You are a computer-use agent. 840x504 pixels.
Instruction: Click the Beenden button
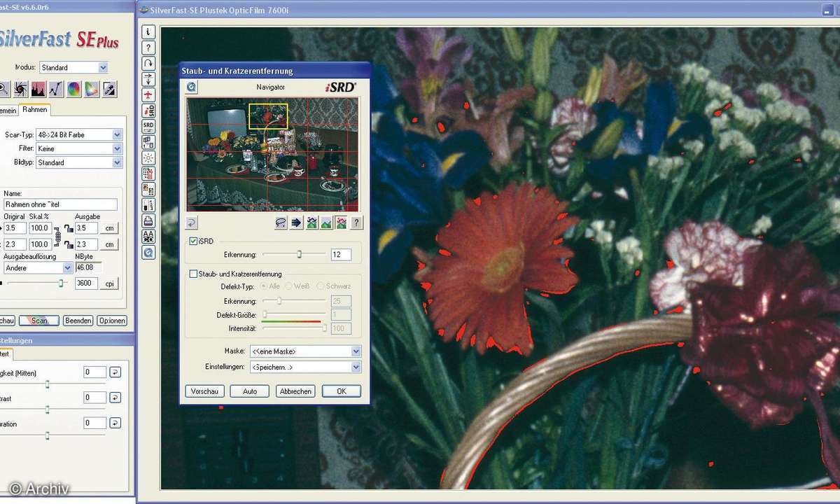pyautogui.click(x=78, y=321)
